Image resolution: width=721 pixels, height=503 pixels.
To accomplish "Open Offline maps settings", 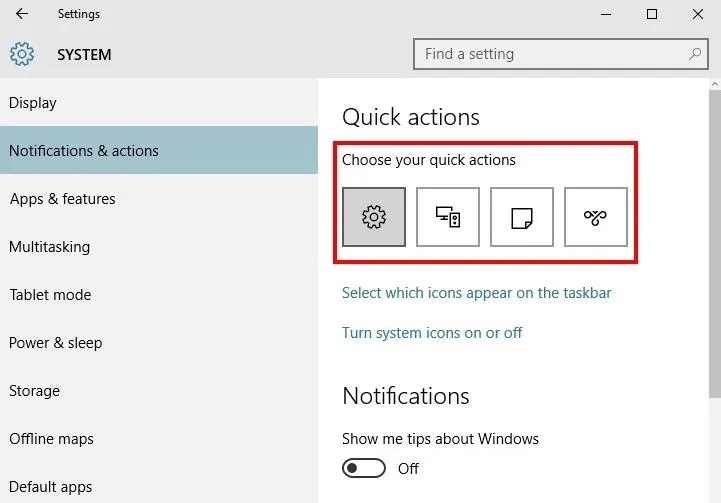I will (159, 439).
